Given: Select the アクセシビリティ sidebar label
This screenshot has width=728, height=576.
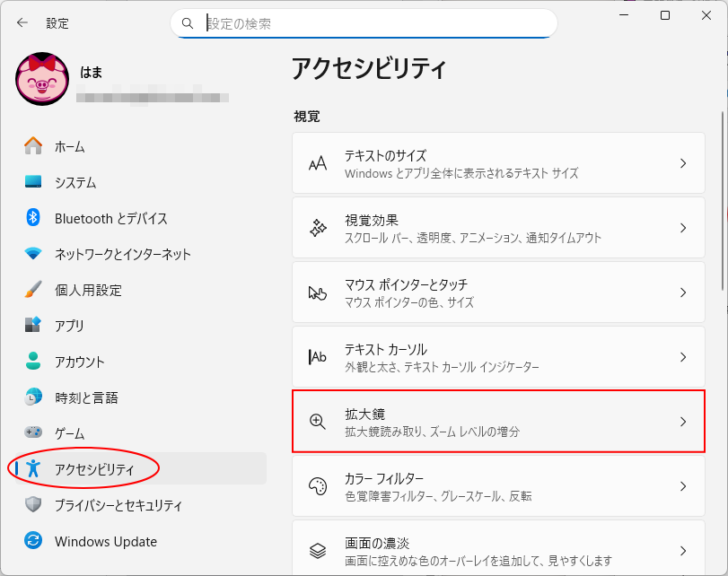Looking at the screenshot, I should tap(94, 469).
